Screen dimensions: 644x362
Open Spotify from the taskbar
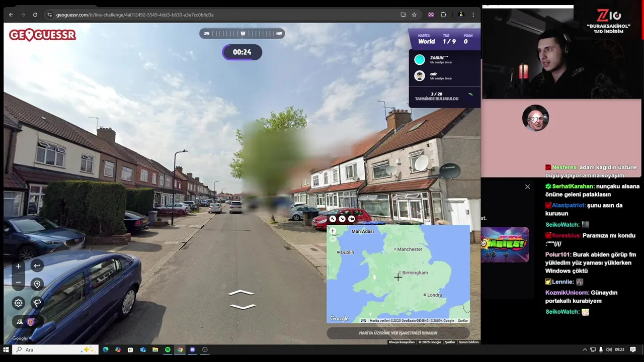tap(168, 349)
